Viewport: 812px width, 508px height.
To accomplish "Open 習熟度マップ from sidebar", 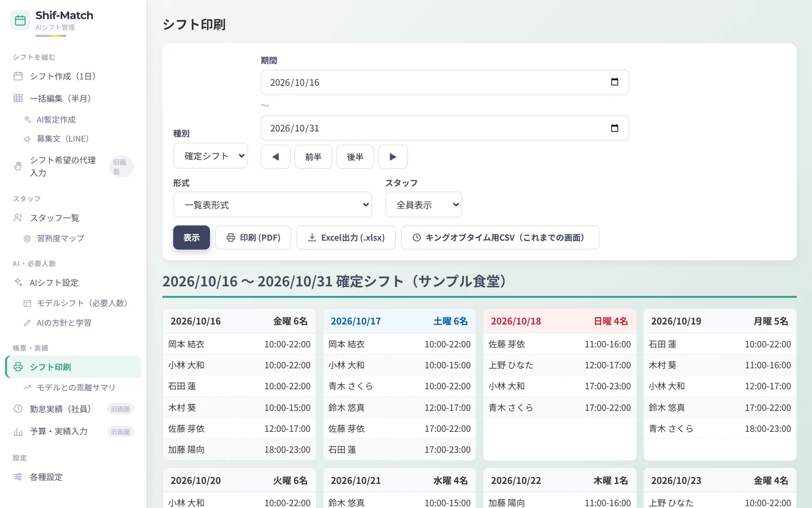I will click(73, 239).
